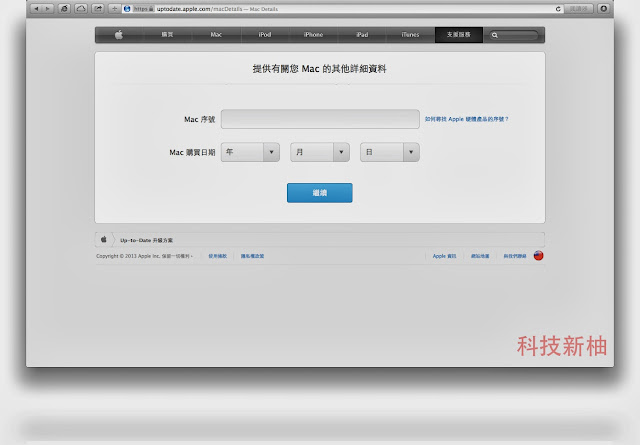The height and width of the screenshot is (445, 640).
Task: Open the iPhone navigation tab
Action: [313, 35]
